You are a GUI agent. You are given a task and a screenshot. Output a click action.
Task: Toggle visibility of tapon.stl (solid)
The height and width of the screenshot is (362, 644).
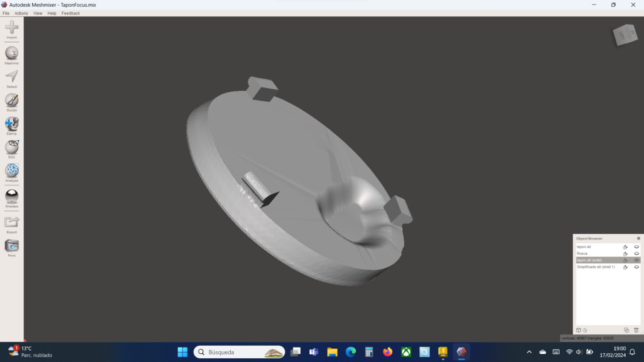(636, 260)
